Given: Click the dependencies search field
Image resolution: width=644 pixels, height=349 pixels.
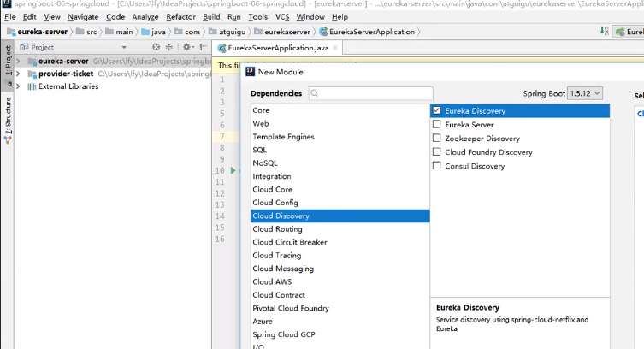Looking at the screenshot, I should (371, 93).
